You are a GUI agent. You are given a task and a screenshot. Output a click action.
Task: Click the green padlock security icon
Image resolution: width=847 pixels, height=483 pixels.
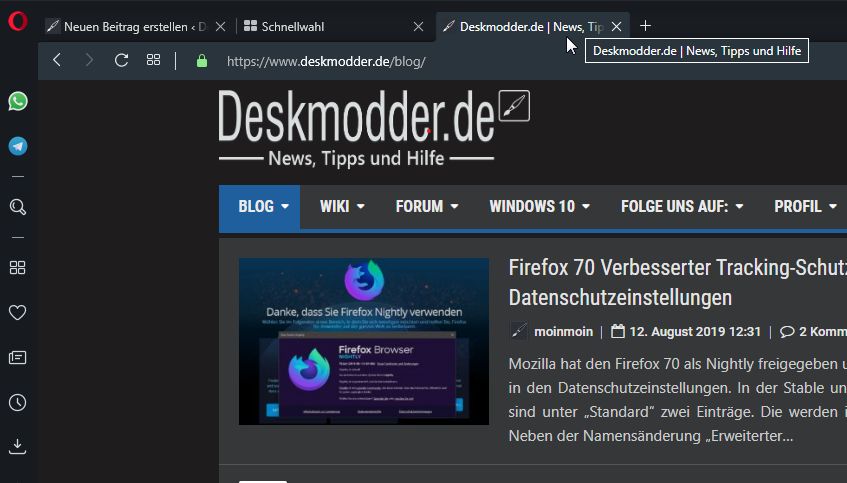(x=202, y=61)
